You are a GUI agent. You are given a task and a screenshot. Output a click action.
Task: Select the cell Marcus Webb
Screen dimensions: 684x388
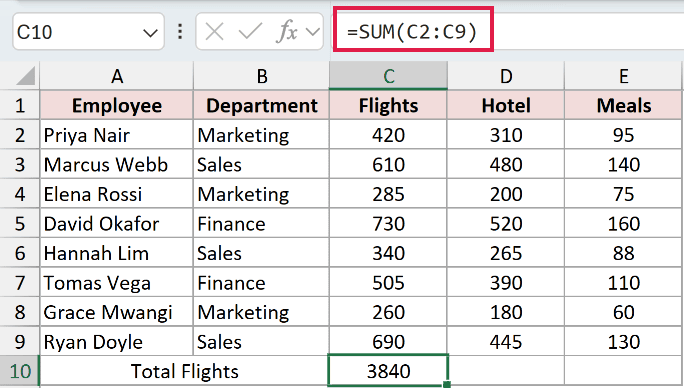pos(116,165)
